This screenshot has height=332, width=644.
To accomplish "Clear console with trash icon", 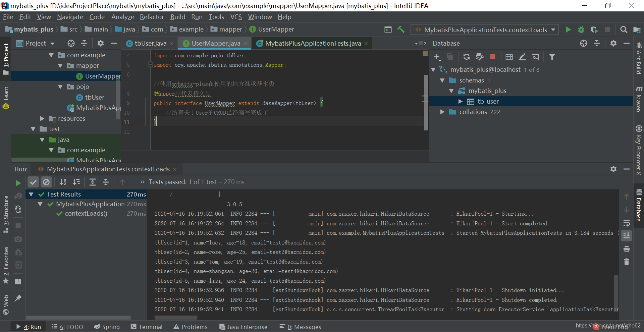I will coord(626,262).
